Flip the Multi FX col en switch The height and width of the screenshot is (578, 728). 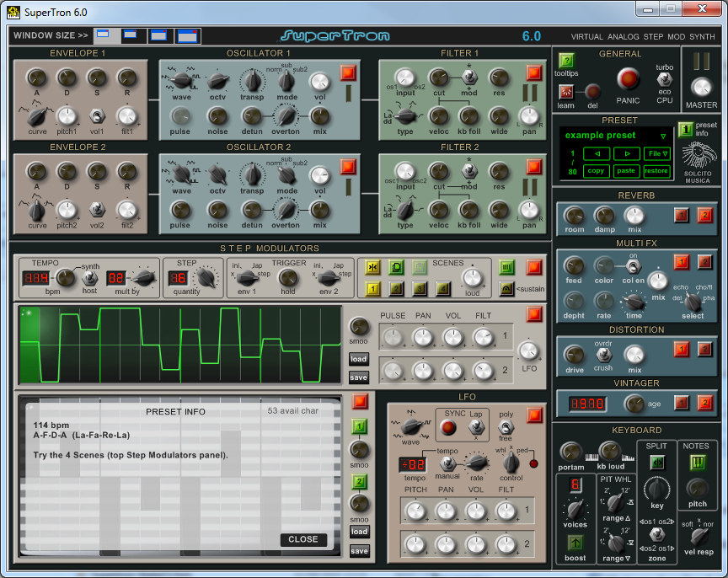[x=634, y=266]
